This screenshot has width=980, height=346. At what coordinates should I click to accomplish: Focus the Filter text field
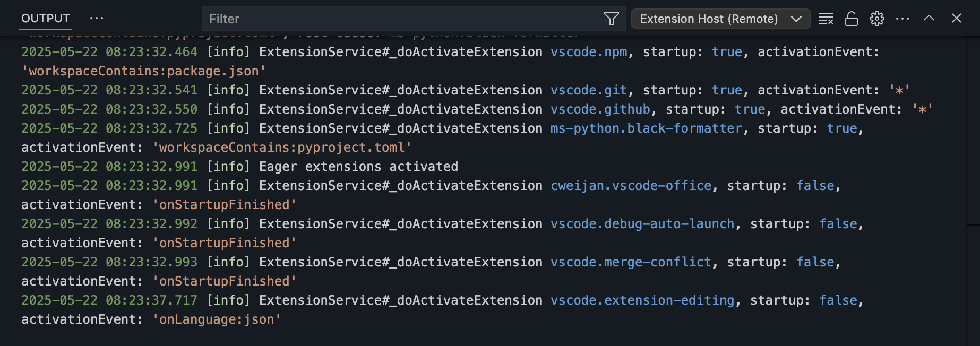(x=403, y=19)
